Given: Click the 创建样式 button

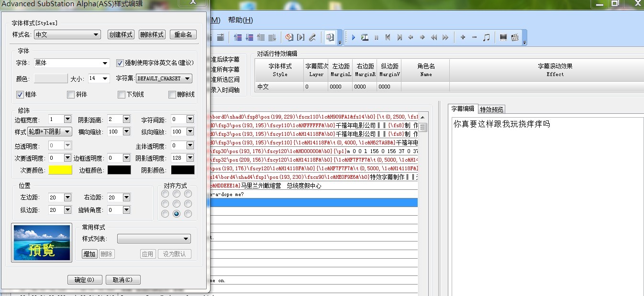Looking at the screenshot, I should pyautogui.click(x=121, y=34).
